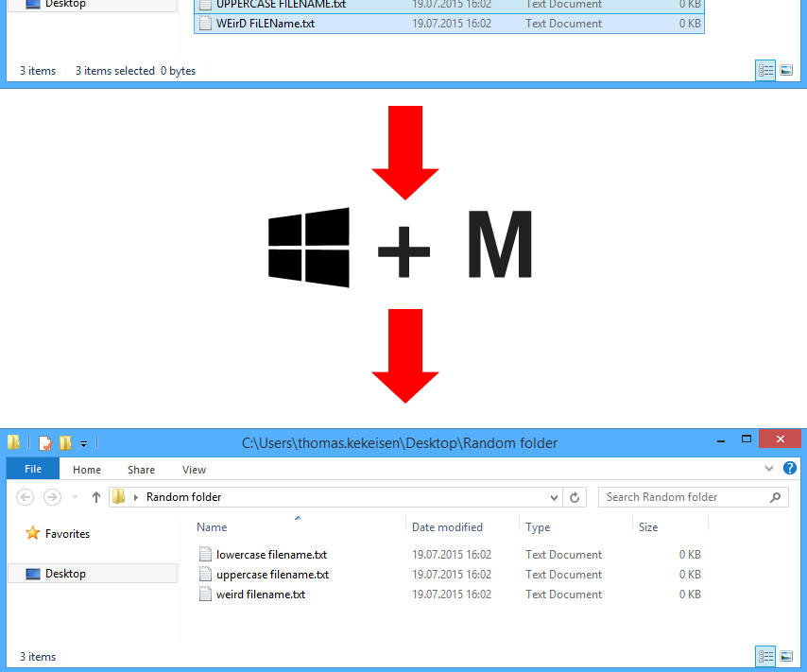Click the Favorites star icon in sidebar
Viewport: 807px width, 672px height.
(33, 534)
